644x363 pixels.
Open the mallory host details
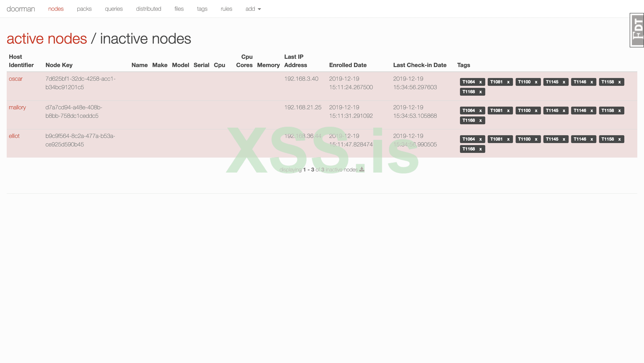(17, 108)
